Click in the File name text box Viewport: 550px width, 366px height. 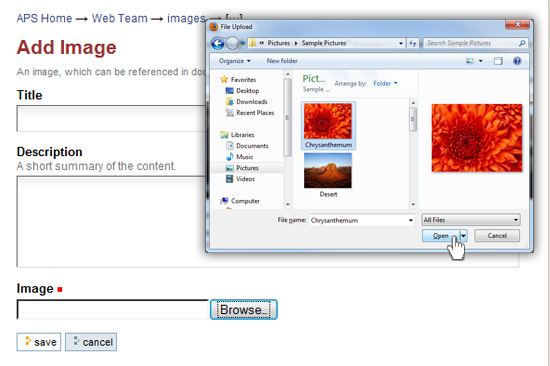click(x=358, y=220)
